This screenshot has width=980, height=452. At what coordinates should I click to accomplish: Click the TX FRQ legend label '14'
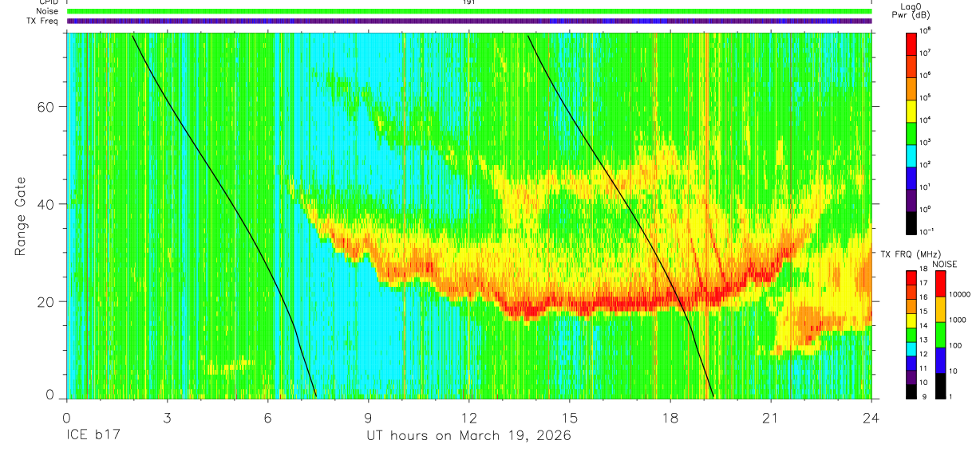pos(925,327)
